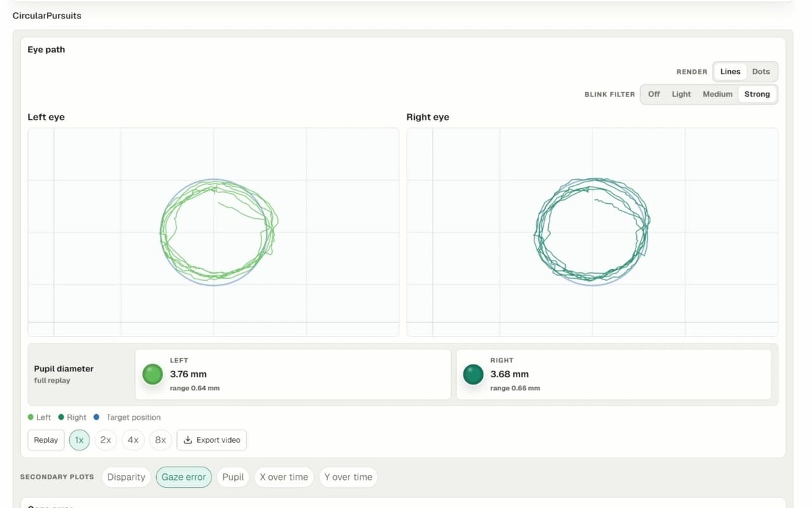Open the Y over time plot

click(x=348, y=477)
